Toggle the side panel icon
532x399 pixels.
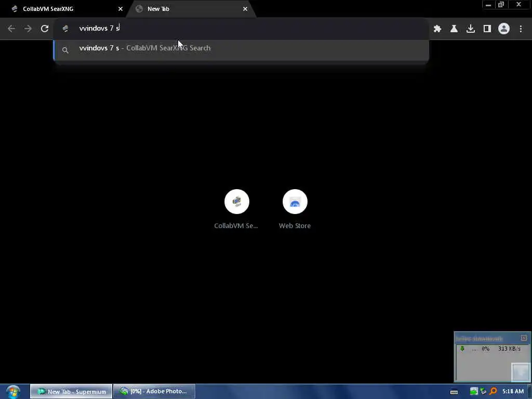(487, 29)
